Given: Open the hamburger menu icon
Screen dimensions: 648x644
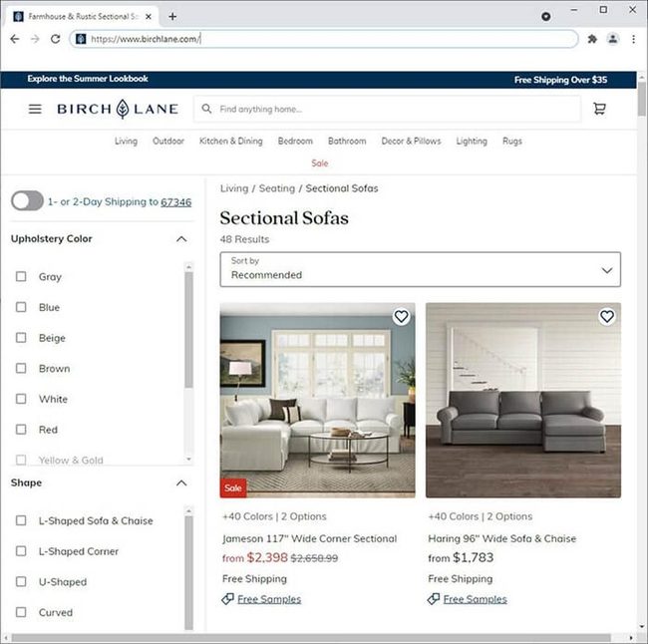Looking at the screenshot, I should (x=35, y=109).
